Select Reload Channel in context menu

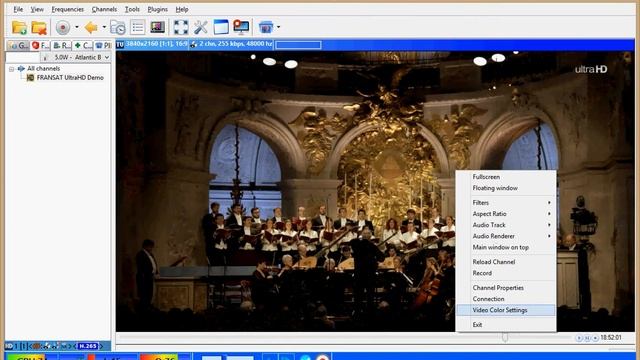pos(506,262)
